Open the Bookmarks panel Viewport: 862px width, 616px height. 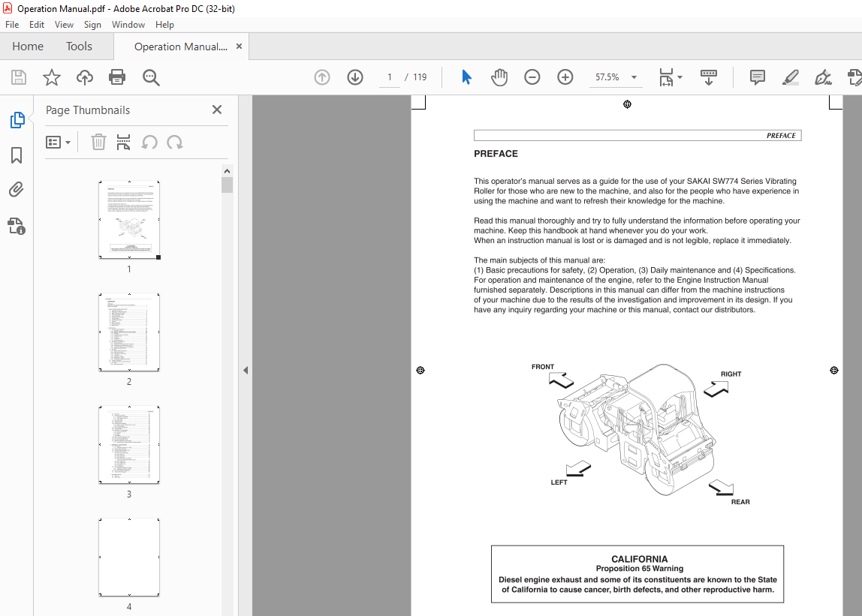pos(17,155)
